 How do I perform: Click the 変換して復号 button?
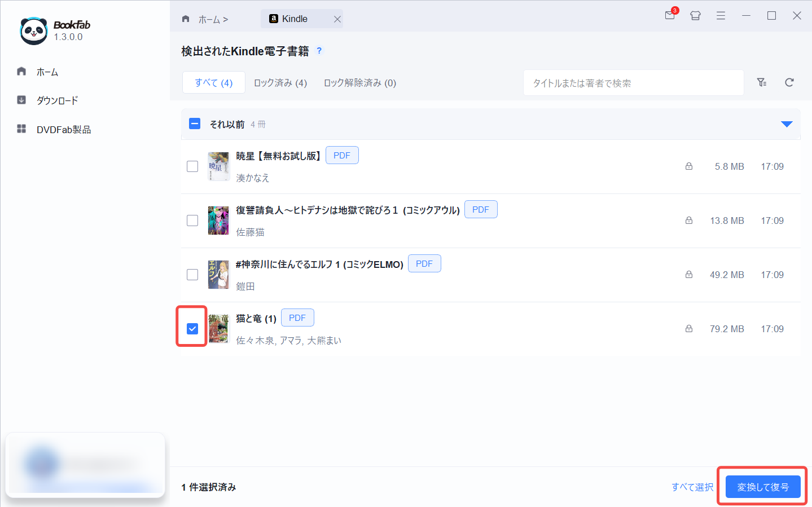tap(763, 487)
